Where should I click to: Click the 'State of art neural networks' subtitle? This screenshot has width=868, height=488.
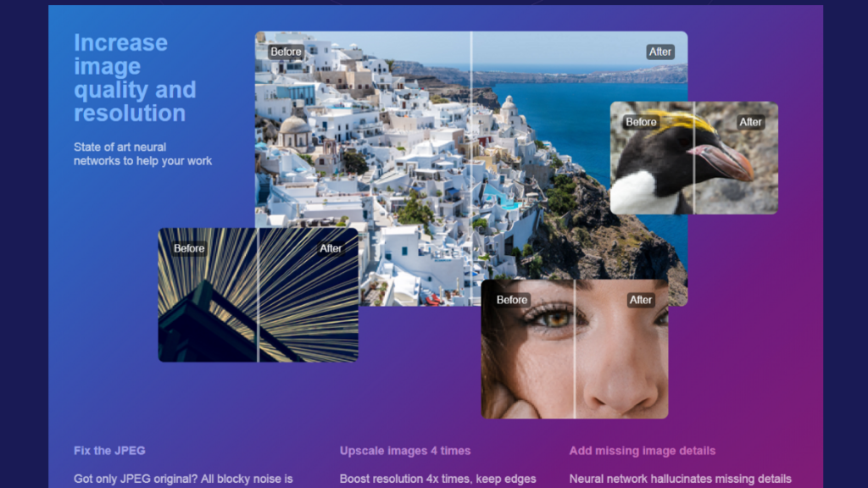click(x=142, y=154)
